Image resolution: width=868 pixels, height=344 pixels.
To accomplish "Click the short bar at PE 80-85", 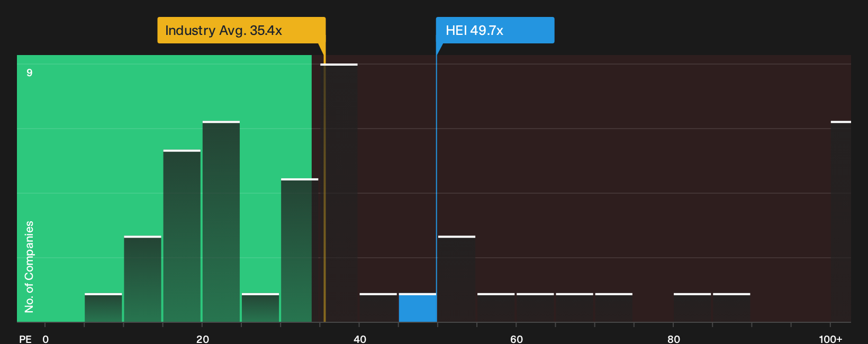I will (692, 307).
